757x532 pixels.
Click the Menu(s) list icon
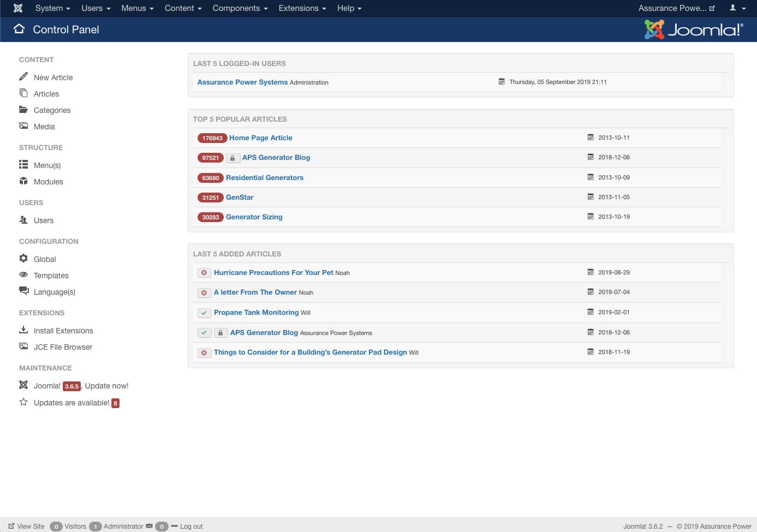coord(23,164)
